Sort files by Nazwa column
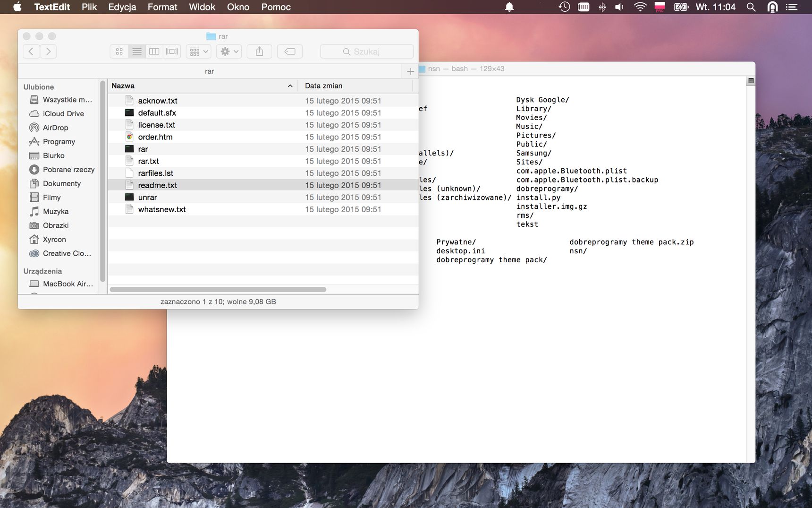The width and height of the screenshot is (812, 508). pos(203,86)
